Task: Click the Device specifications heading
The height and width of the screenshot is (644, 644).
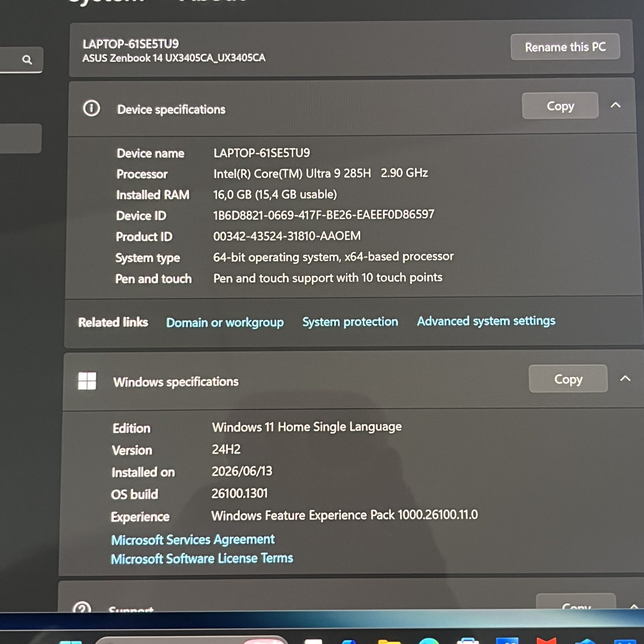Action: coord(171,109)
